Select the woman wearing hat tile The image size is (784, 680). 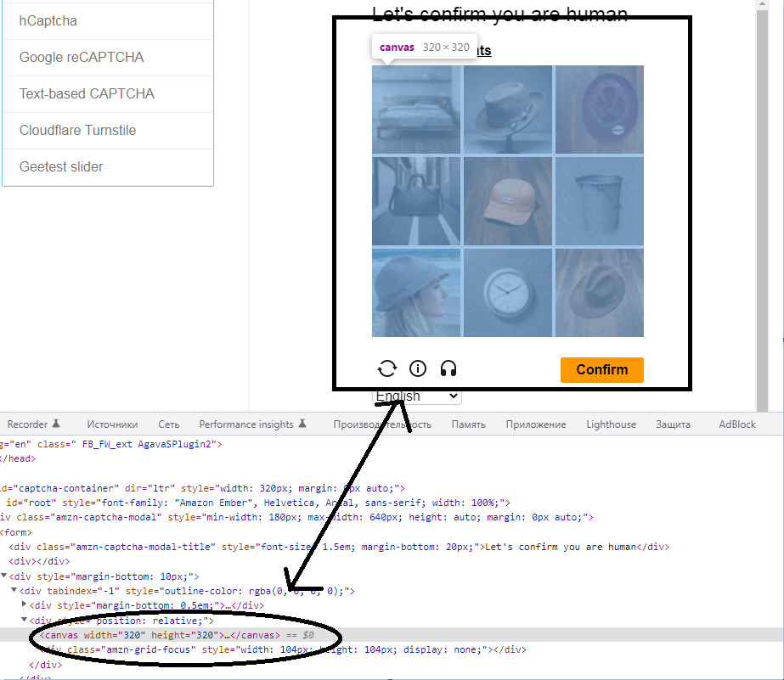(416, 293)
